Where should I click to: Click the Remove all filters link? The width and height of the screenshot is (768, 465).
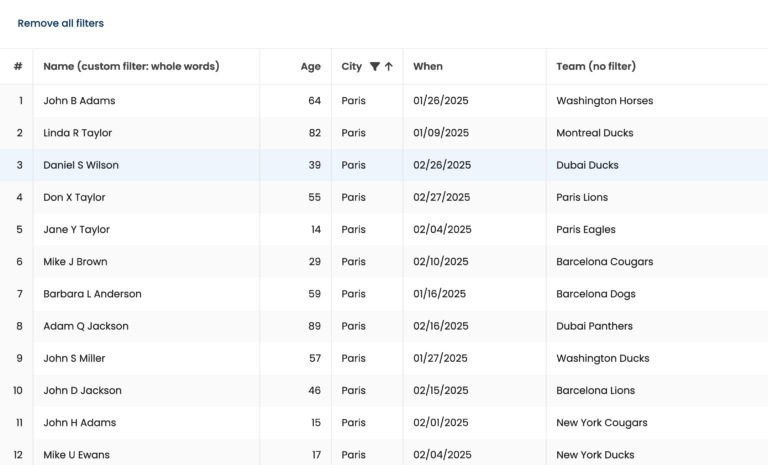(x=60, y=23)
